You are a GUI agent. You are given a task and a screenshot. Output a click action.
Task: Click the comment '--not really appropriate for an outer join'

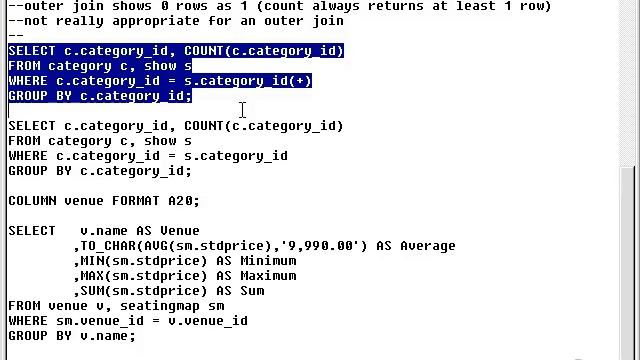click(176, 21)
